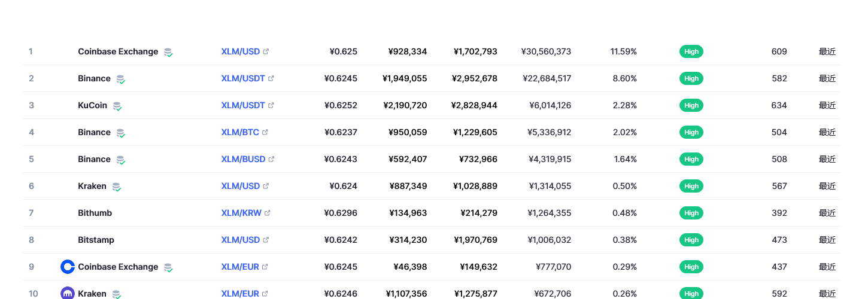Image resolution: width=868 pixels, height=299 pixels.
Task: Open Coinbase Exchange's XLM/EUR pair link
Action: (240, 267)
